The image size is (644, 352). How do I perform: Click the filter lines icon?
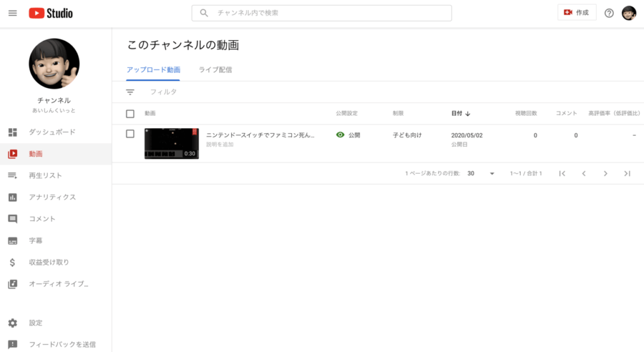tap(130, 92)
